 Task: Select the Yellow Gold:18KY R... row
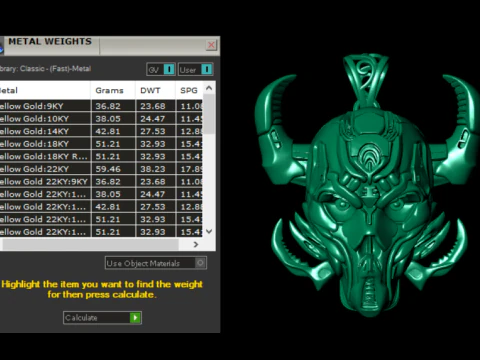[x=101, y=156]
